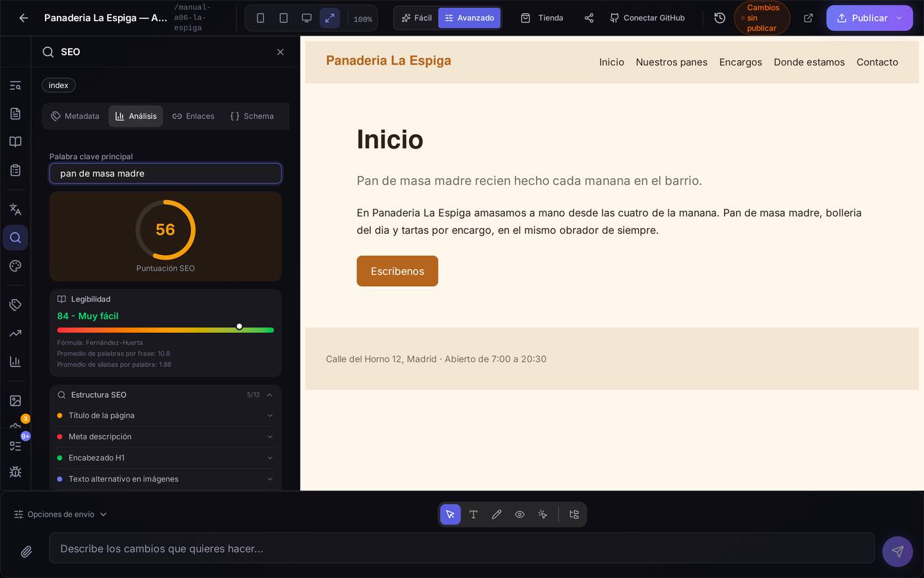This screenshot has height=578, width=924.
Task: Open the bar chart analytics sidebar icon
Action: 15,361
